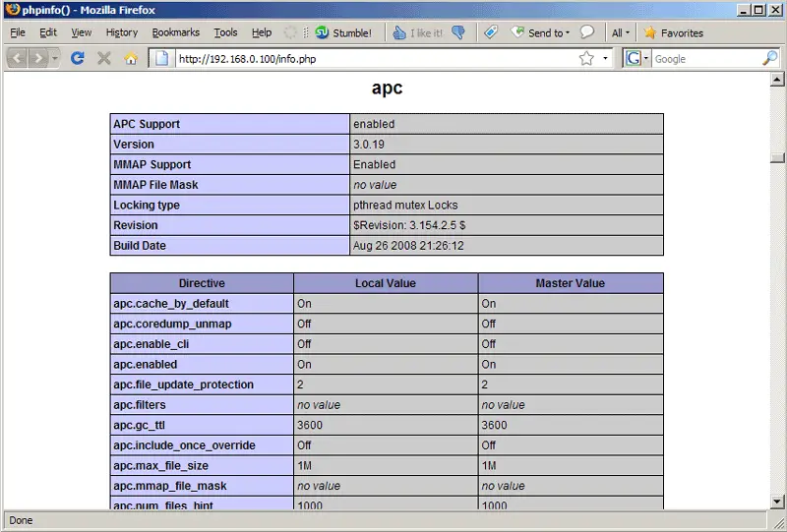Click the vertical scrollbar thumb
The width and height of the screenshot is (787, 532).
click(777, 157)
